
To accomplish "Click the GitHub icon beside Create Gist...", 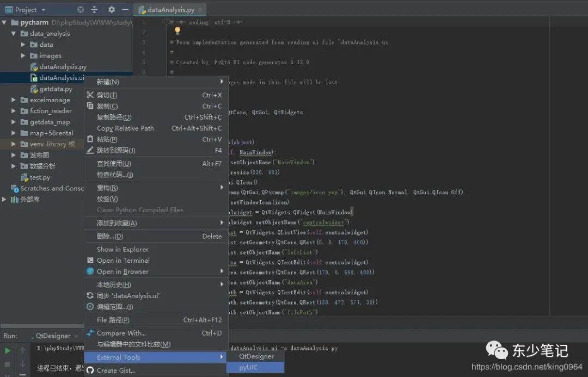I will [x=90, y=370].
